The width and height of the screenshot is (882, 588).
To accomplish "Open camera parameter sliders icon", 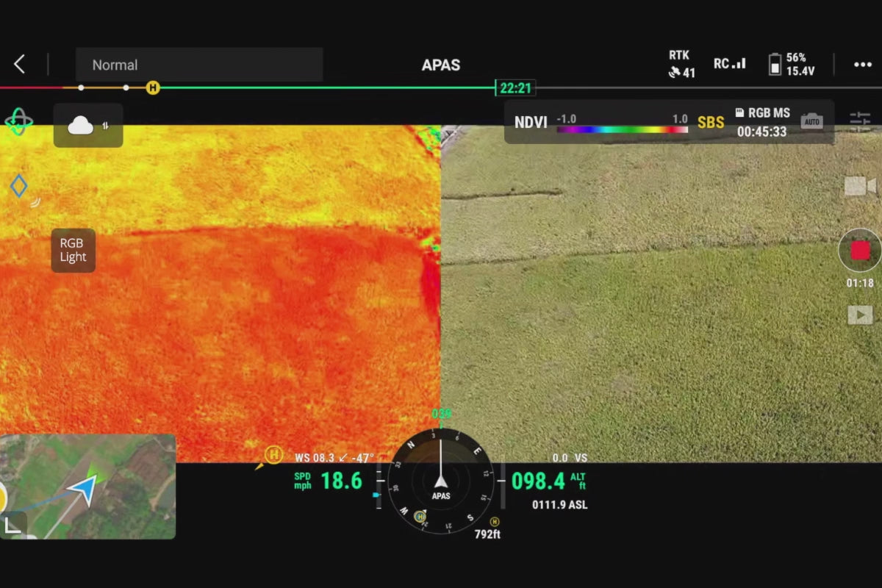I will [859, 122].
